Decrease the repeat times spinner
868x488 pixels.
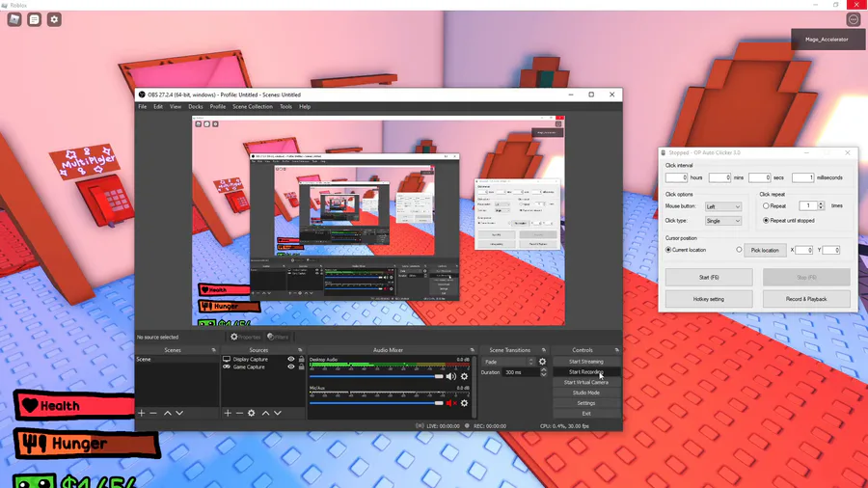pyautogui.click(x=821, y=208)
